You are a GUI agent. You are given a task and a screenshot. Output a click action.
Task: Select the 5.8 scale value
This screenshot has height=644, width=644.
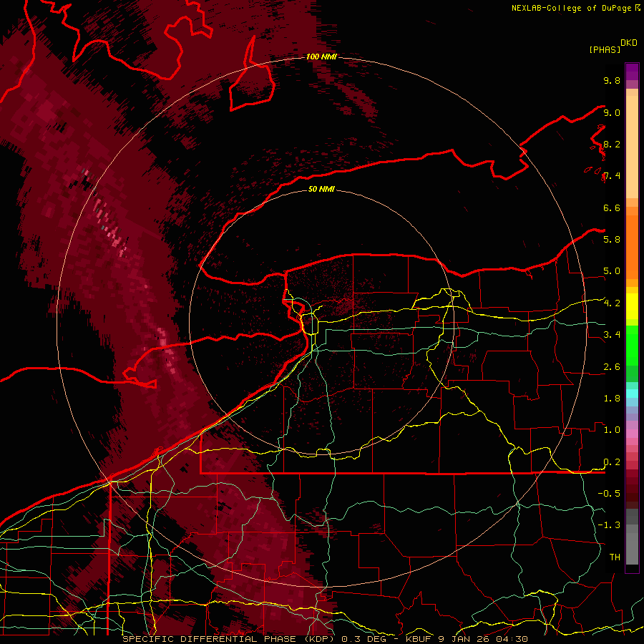coord(612,239)
